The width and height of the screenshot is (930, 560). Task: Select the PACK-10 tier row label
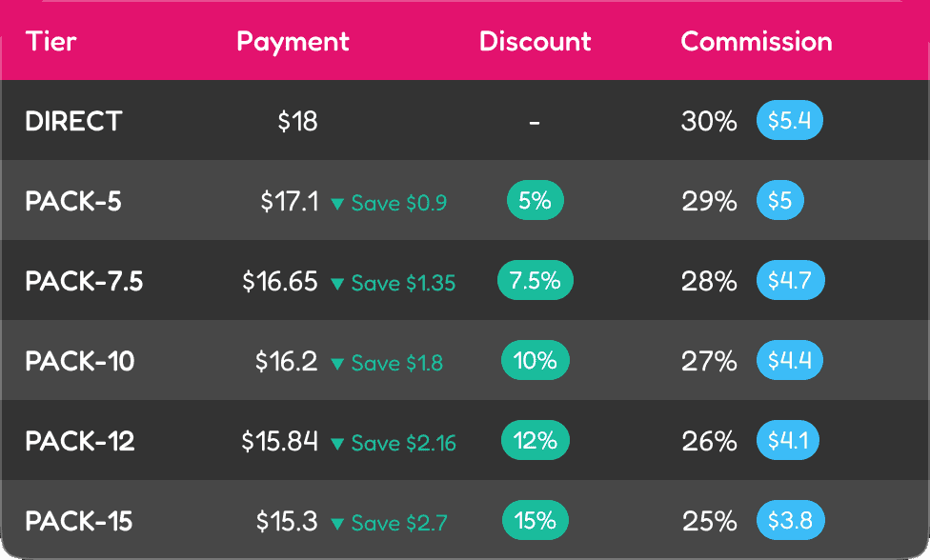[79, 362]
